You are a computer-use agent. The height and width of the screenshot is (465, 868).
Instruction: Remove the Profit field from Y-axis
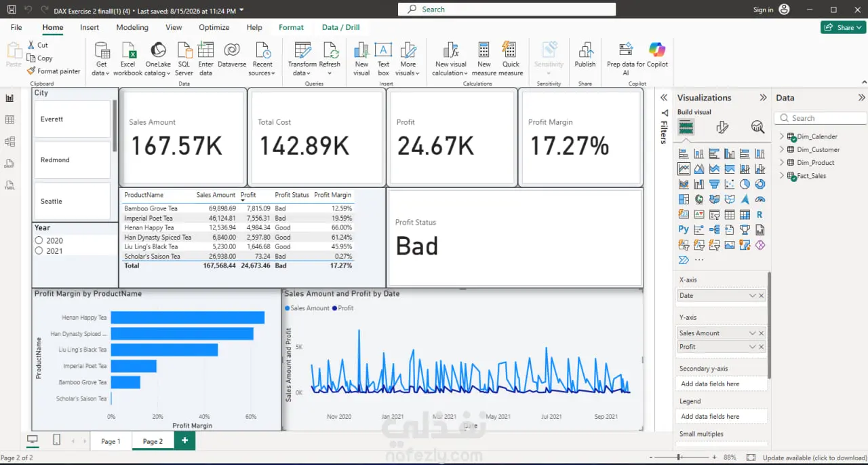(x=762, y=347)
